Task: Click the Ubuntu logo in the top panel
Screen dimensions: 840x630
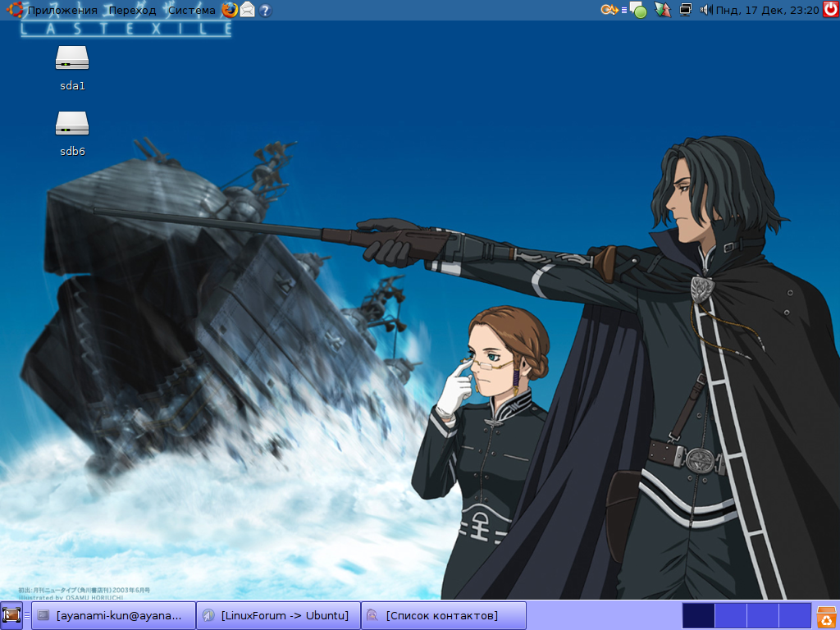Action: click(x=14, y=10)
